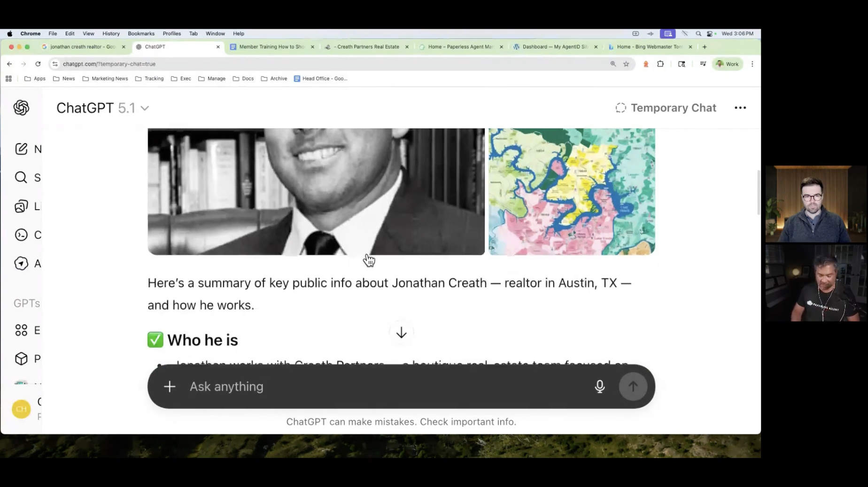The image size is (868, 487).
Task: Open search chats magnifier icon
Action: tap(21, 177)
